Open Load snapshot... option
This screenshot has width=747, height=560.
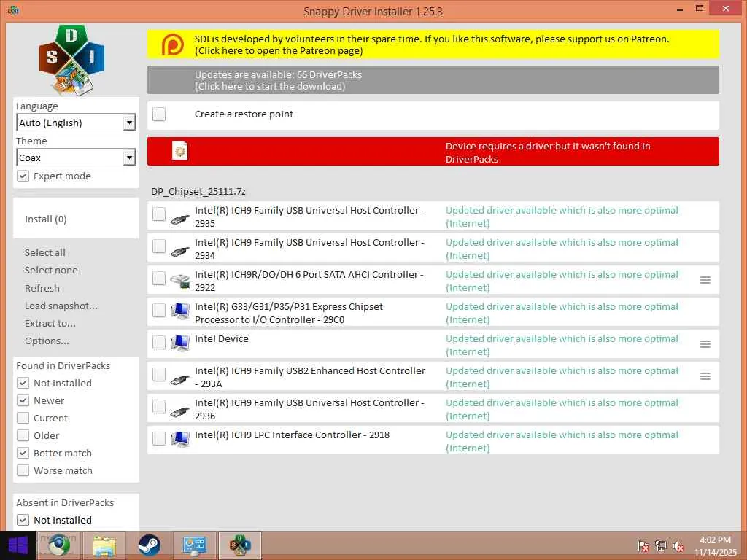coord(61,306)
